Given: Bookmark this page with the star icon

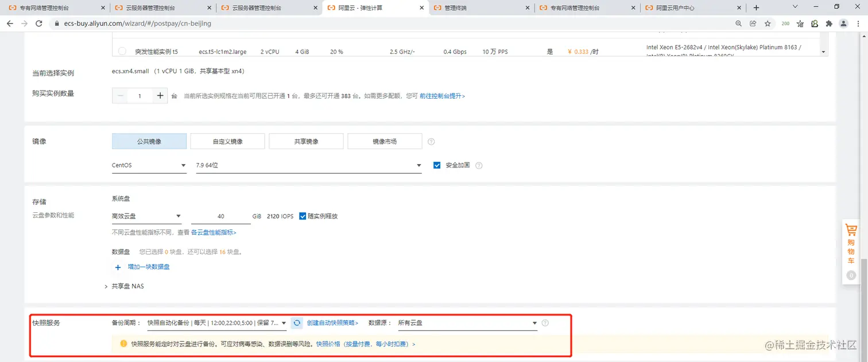Looking at the screenshot, I should (x=768, y=24).
